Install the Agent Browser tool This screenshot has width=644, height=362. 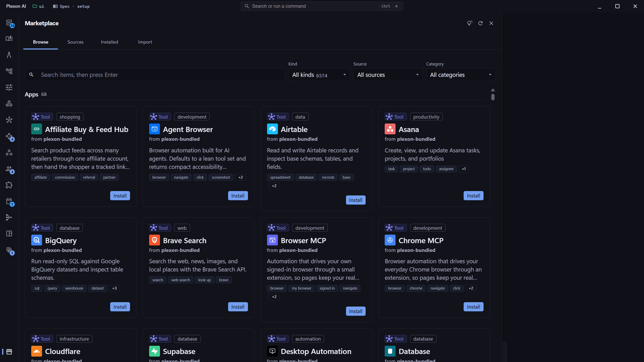[x=238, y=196]
